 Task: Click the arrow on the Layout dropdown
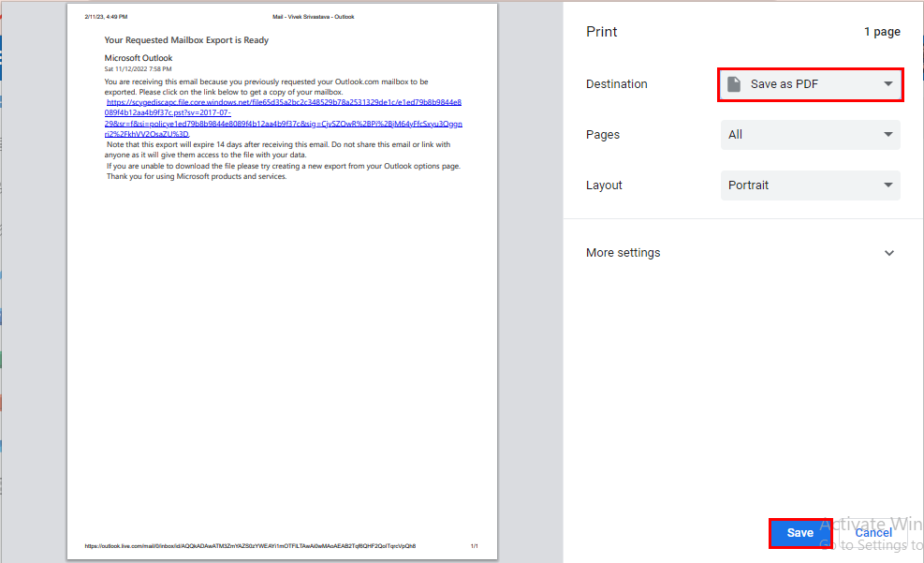pyautogui.click(x=887, y=185)
